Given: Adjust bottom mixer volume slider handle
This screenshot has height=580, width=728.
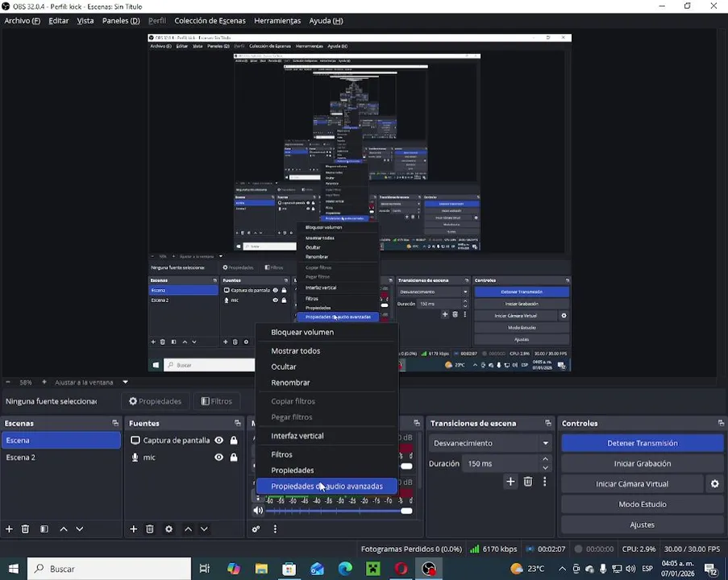Looking at the screenshot, I should 406,511.
